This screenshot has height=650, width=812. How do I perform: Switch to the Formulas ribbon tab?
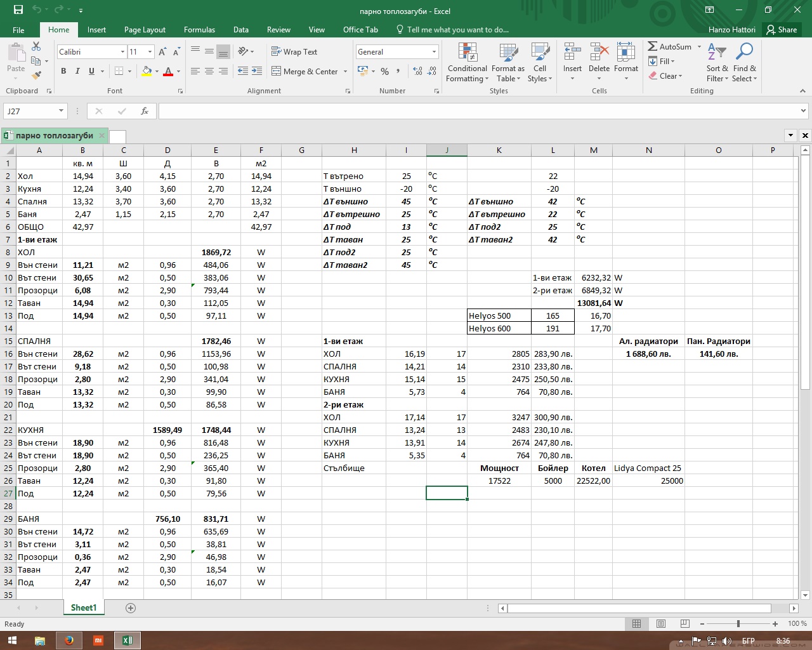tap(199, 30)
